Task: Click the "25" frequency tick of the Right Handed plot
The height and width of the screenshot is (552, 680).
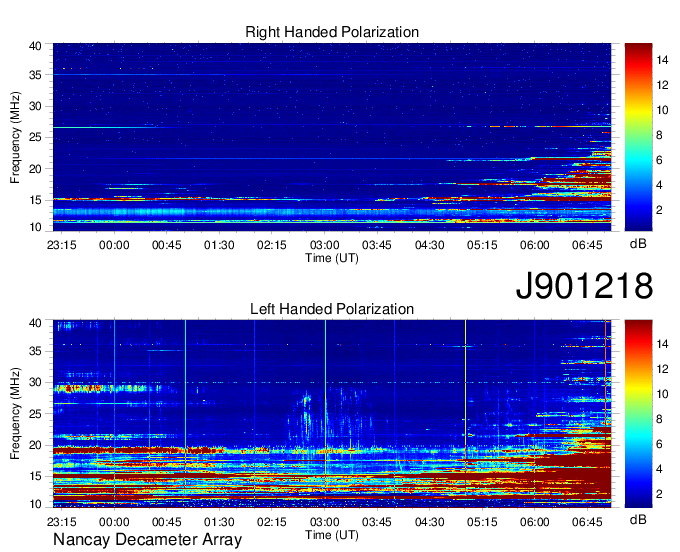Action: pyautogui.click(x=35, y=137)
